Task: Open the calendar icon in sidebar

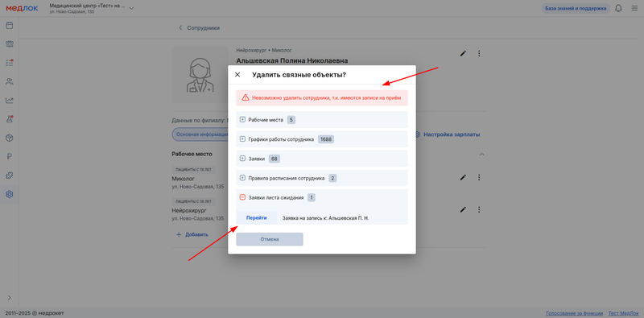Action: (x=9, y=26)
